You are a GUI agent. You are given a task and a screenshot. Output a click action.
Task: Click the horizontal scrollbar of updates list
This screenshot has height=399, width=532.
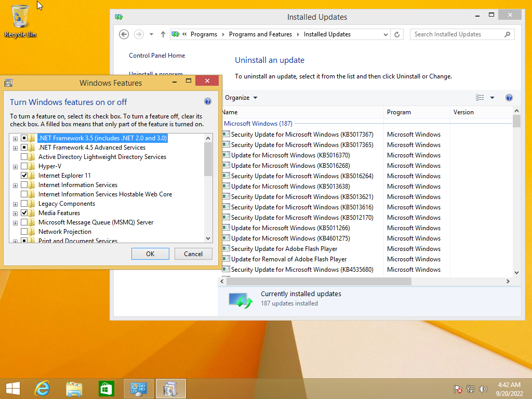[318, 281]
